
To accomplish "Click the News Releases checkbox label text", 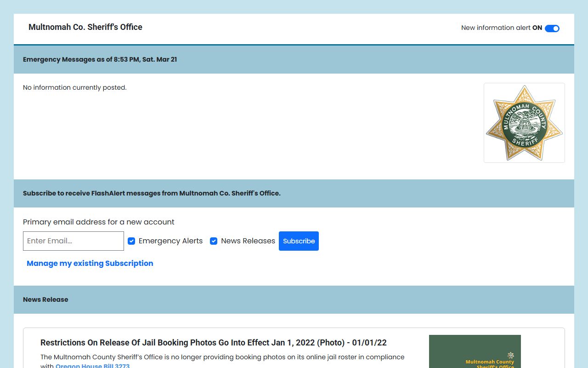I will click(248, 241).
